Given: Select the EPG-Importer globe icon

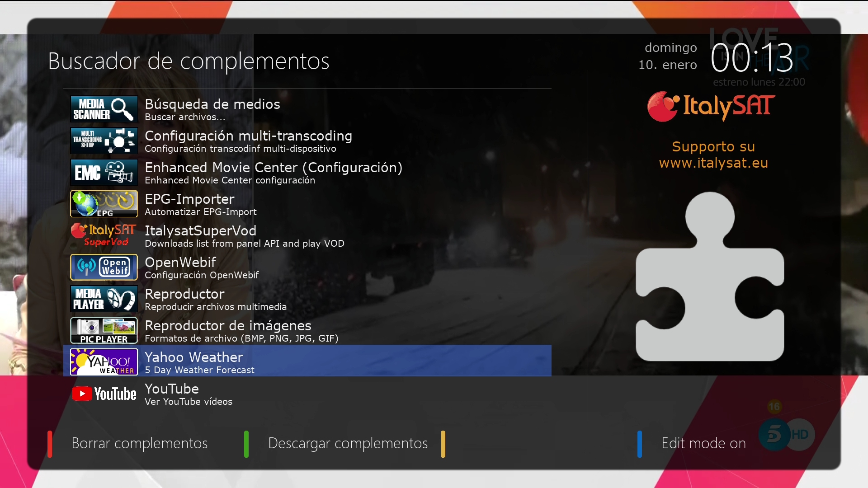Looking at the screenshot, I should (x=104, y=204).
